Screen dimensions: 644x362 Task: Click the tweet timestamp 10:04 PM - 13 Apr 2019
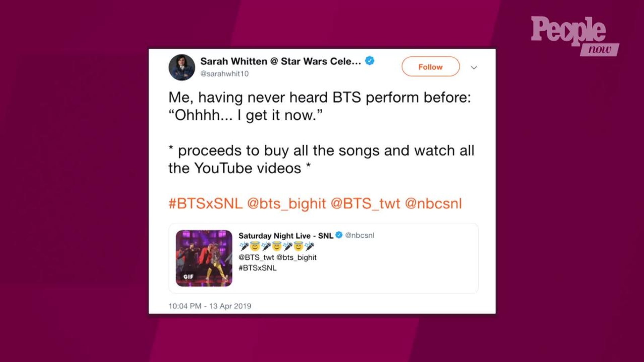coord(210,306)
